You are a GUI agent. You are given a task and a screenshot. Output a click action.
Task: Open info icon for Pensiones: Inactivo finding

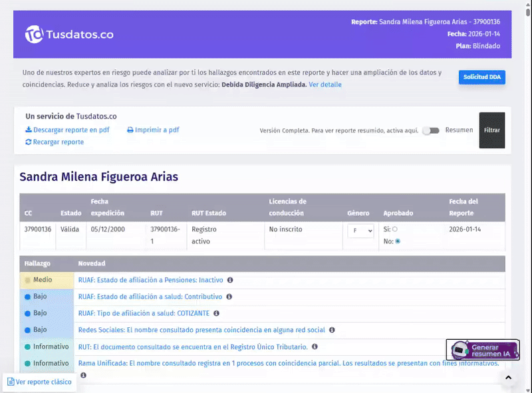click(230, 280)
